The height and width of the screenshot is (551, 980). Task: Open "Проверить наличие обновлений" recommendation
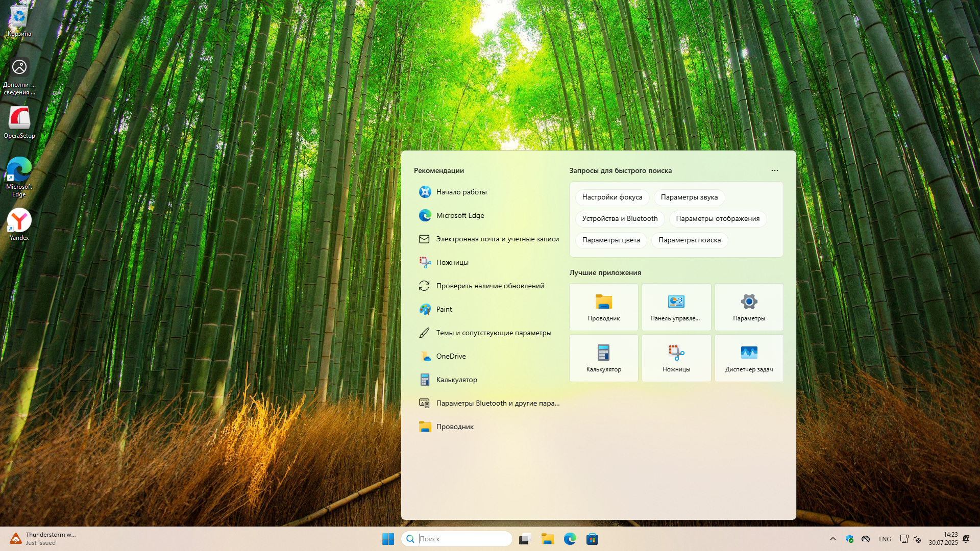(x=489, y=286)
